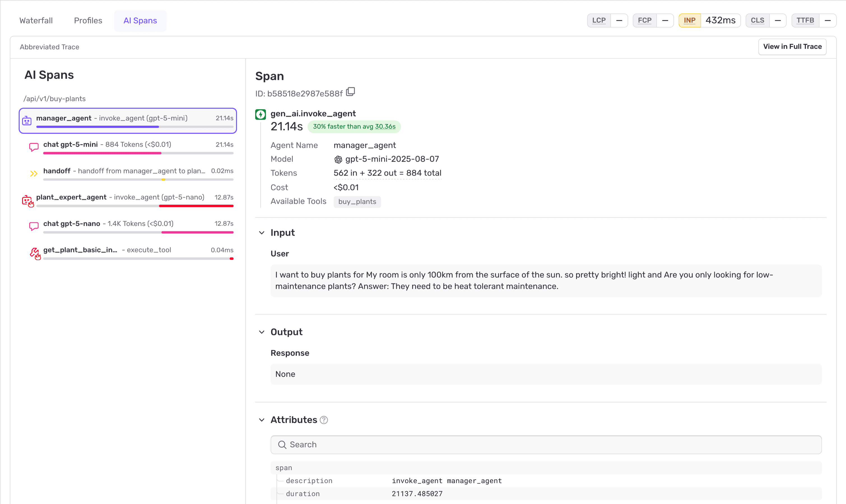Open View in Full Trace
The height and width of the screenshot is (504, 846).
pos(792,47)
